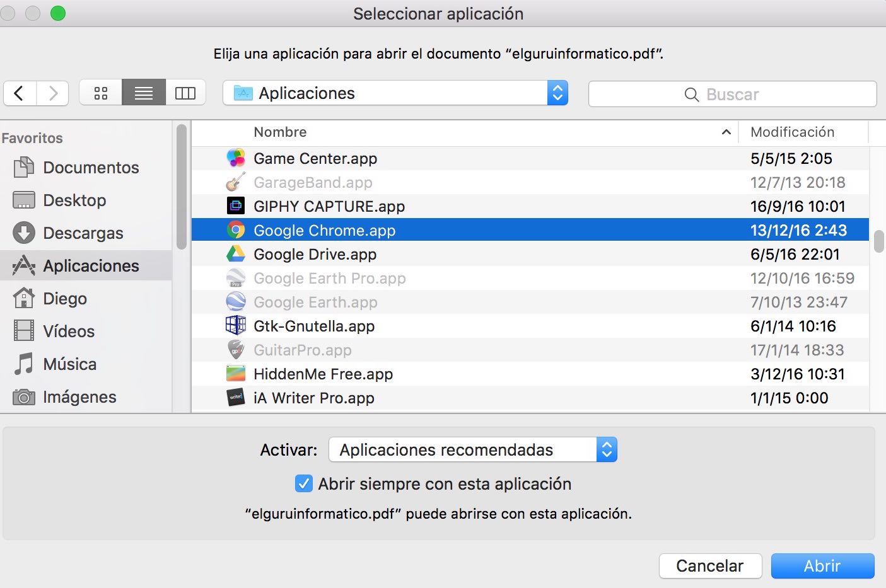Switch to icon grid view

pos(101,93)
